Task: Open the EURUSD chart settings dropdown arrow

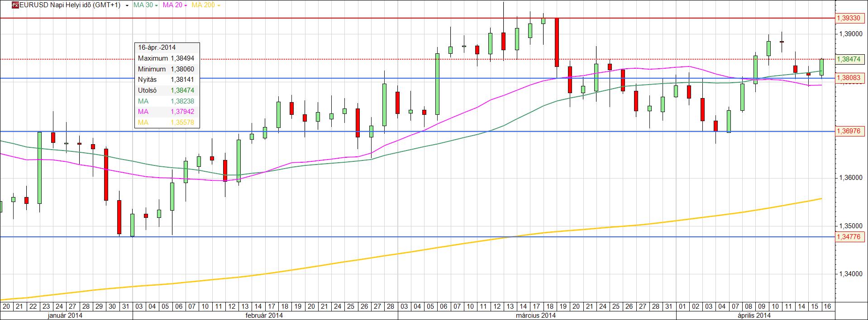Action: (x=126, y=6)
